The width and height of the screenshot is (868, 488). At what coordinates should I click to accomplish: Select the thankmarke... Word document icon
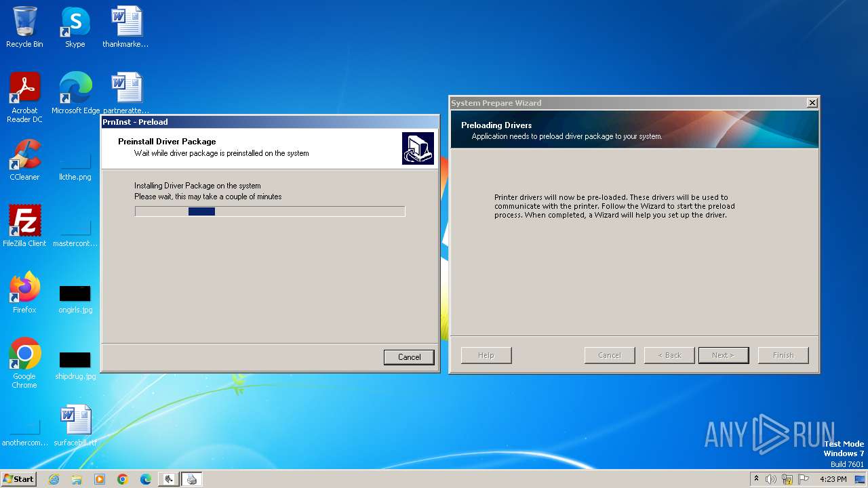(125, 27)
